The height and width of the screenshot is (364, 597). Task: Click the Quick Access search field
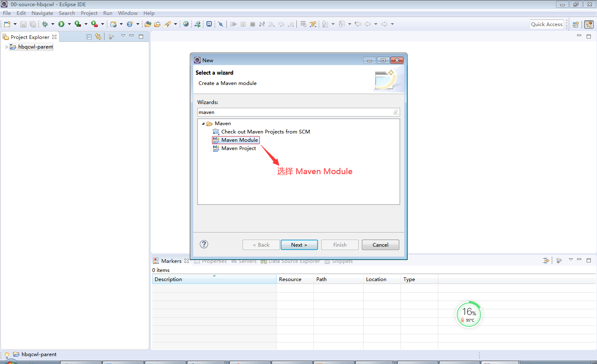pyautogui.click(x=547, y=24)
